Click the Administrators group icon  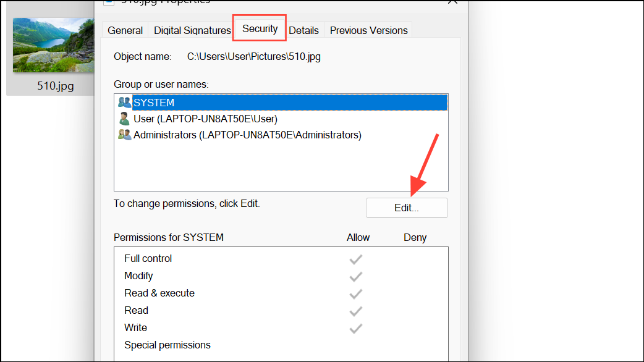click(124, 135)
